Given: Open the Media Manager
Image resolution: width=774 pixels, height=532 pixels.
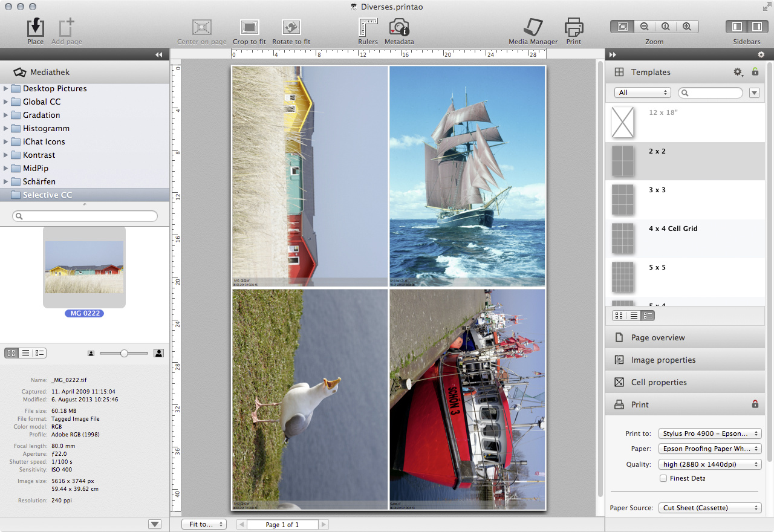Looking at the screenshot, I should click(533, 28).
